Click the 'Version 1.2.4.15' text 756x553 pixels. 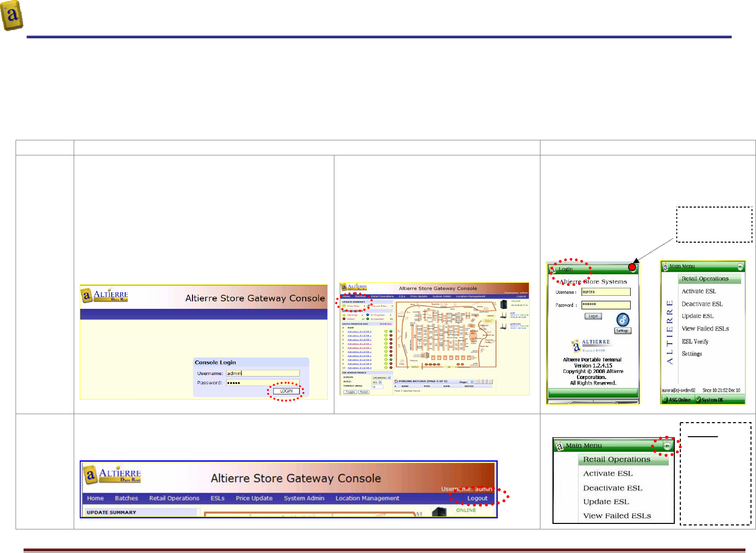pos(593,365)
